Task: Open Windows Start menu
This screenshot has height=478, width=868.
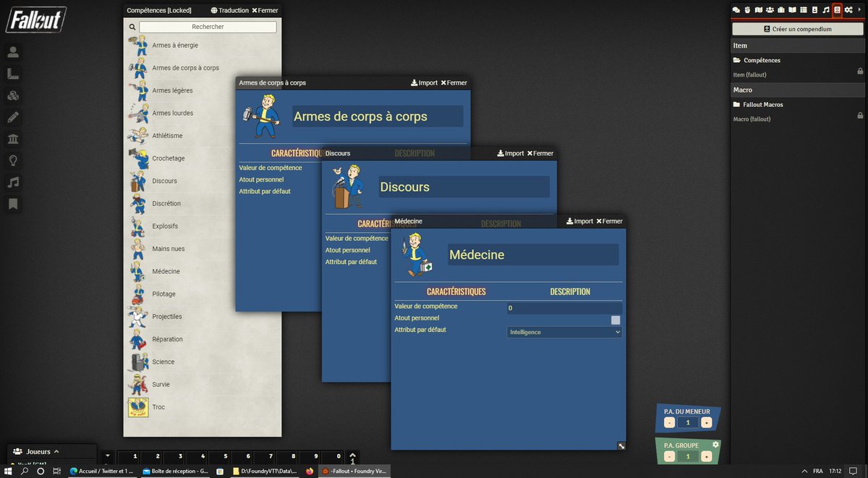Action: click(9, 471)
